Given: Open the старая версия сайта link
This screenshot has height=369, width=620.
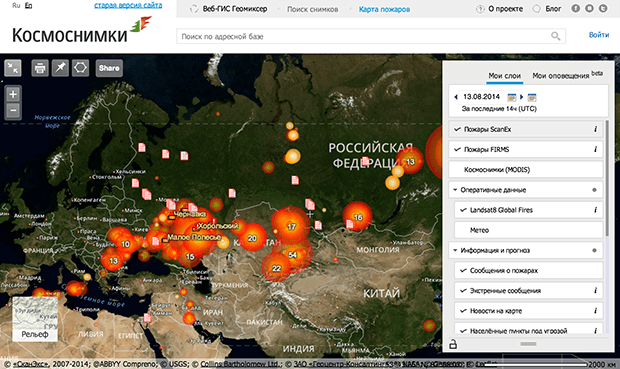Looking at the screenshot, I should click(128, 5).
